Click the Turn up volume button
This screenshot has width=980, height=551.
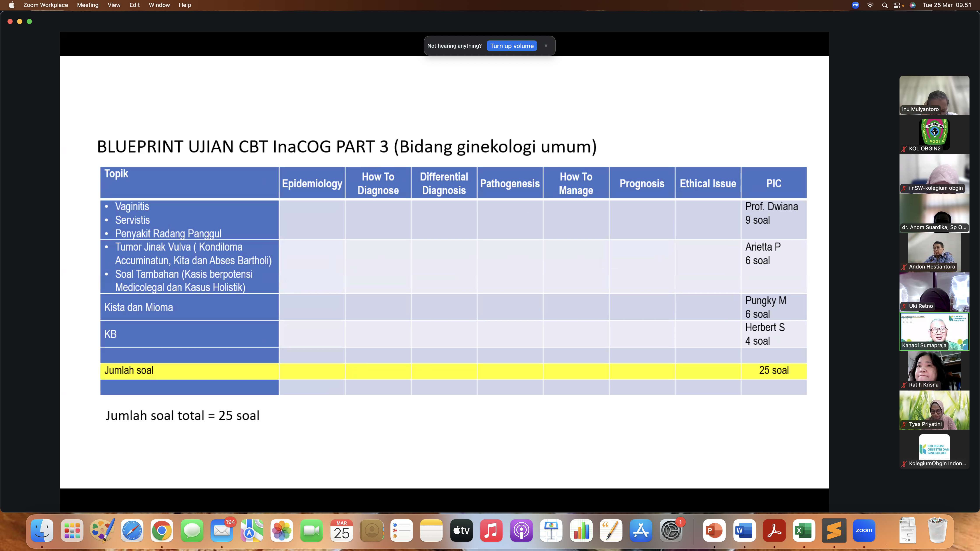click(x=512, y=46)
